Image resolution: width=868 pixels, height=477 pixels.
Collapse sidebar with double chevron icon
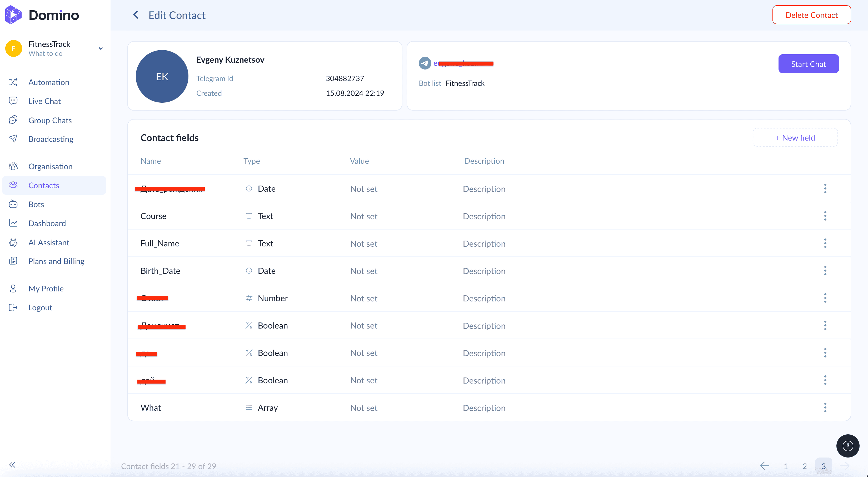coord(12,465)
